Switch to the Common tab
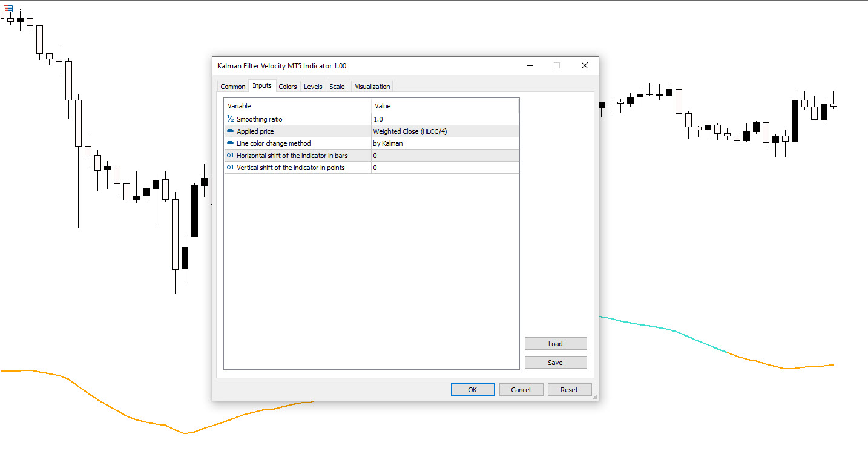Screen dimensions: 868x457 coord(232,87)
